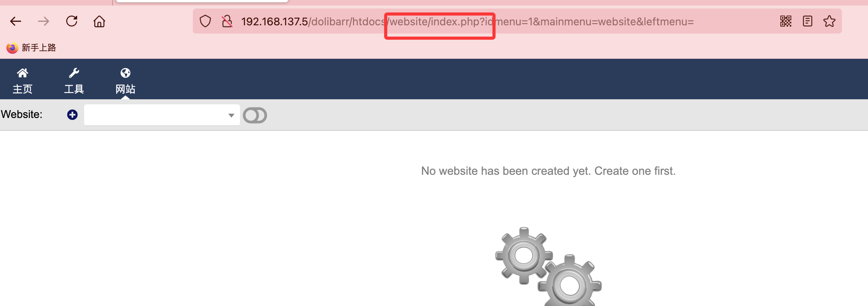This screenshot has width=868, height=306.
Task: Click the insecure connection padlock icon
Action: (x=227, y=21)
